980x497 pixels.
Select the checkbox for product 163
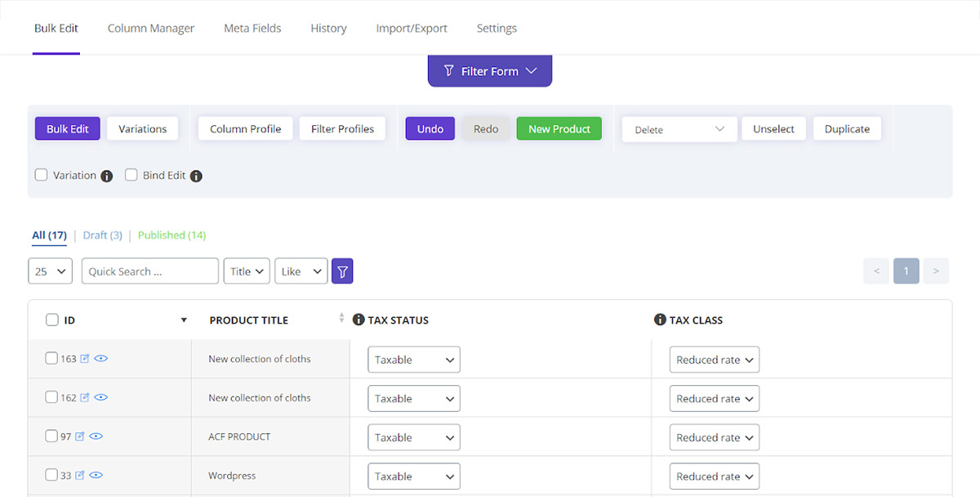coord(51,358)
